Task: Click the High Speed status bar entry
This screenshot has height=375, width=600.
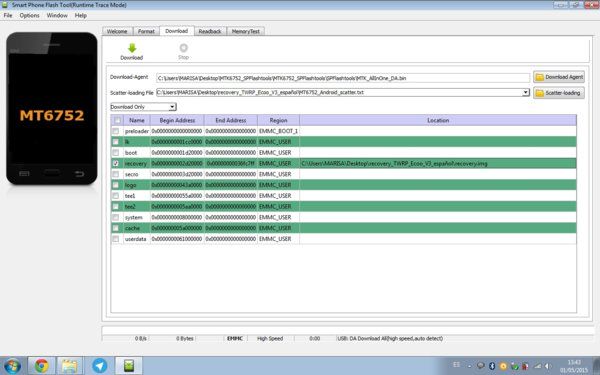Action: point(270,338)
